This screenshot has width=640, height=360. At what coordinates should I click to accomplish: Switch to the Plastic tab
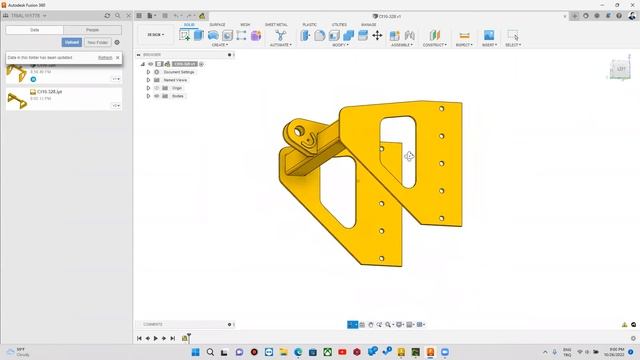click(309, 25)
